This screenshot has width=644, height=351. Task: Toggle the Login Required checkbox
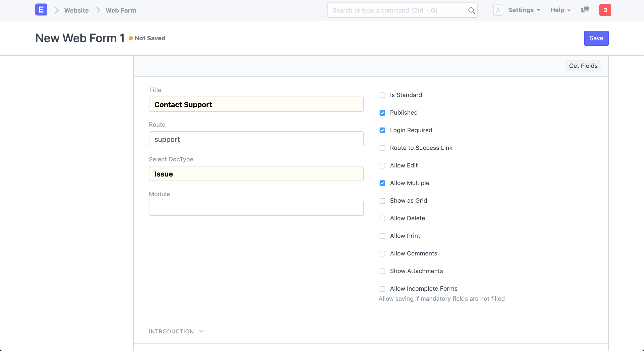pyautogui.click(x=382, y=130)
